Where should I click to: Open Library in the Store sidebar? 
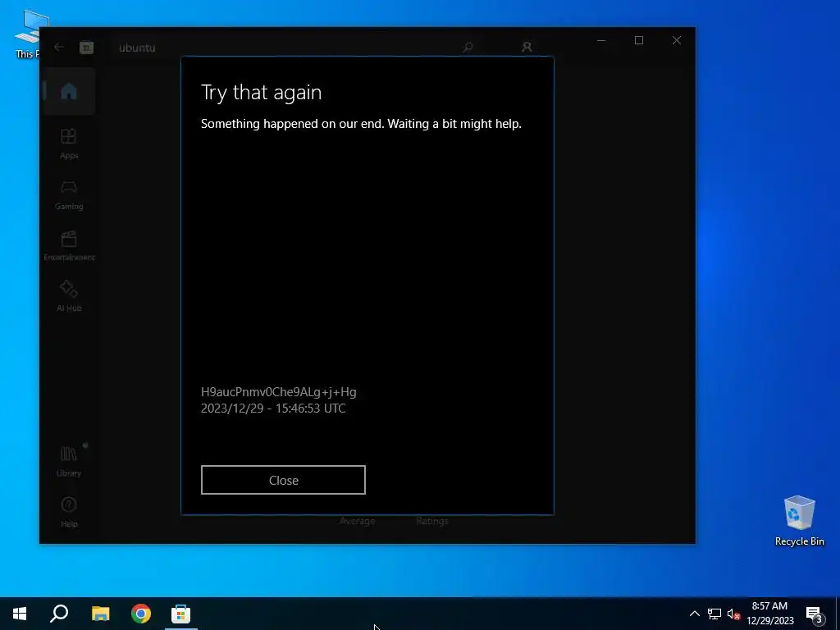pyautogui.click(x=69, y=461)
